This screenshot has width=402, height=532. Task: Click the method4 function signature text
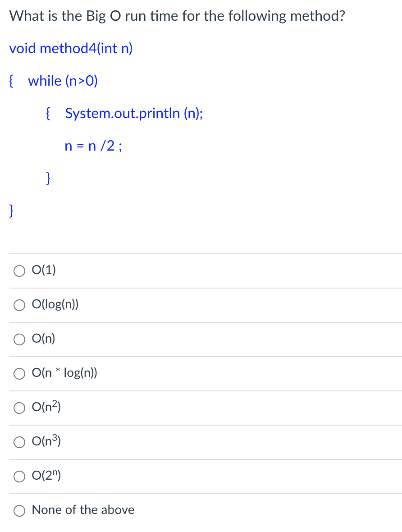pos(71,48)
